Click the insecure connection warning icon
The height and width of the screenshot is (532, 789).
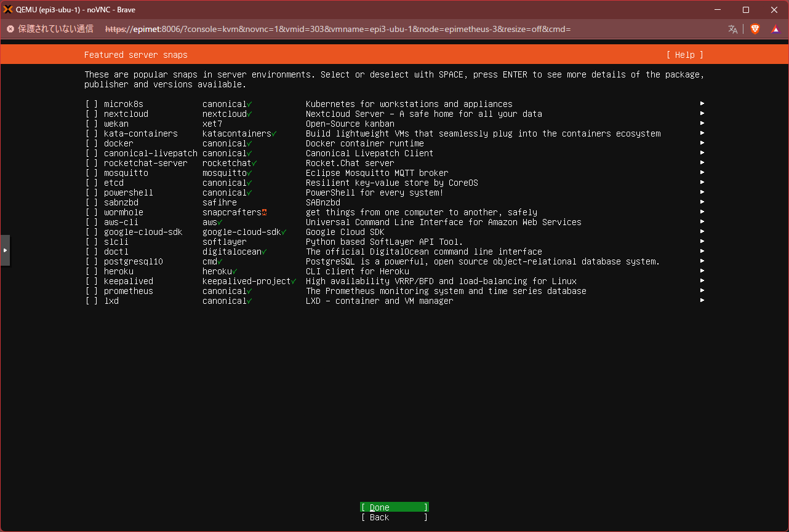click(x=10, y=29)
